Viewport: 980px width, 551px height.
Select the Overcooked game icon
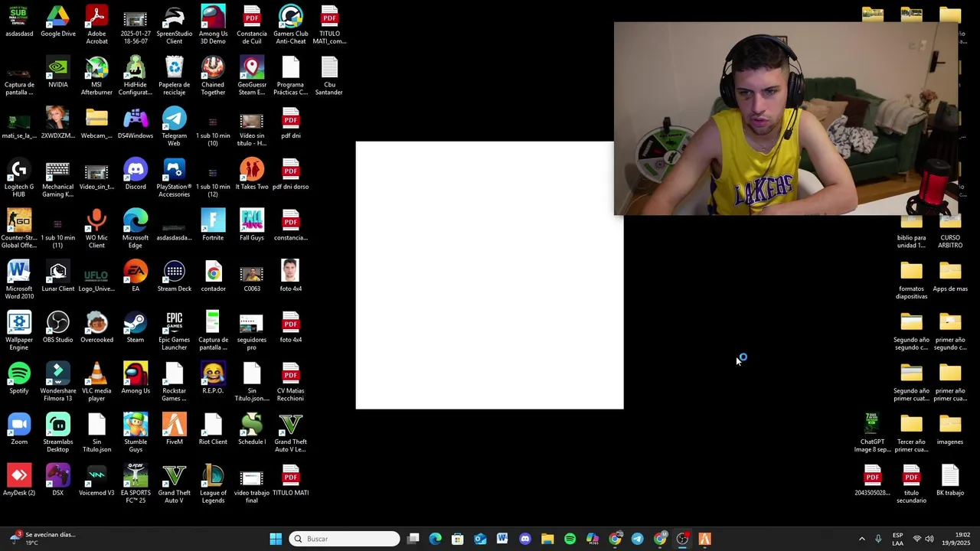(96, 327)
